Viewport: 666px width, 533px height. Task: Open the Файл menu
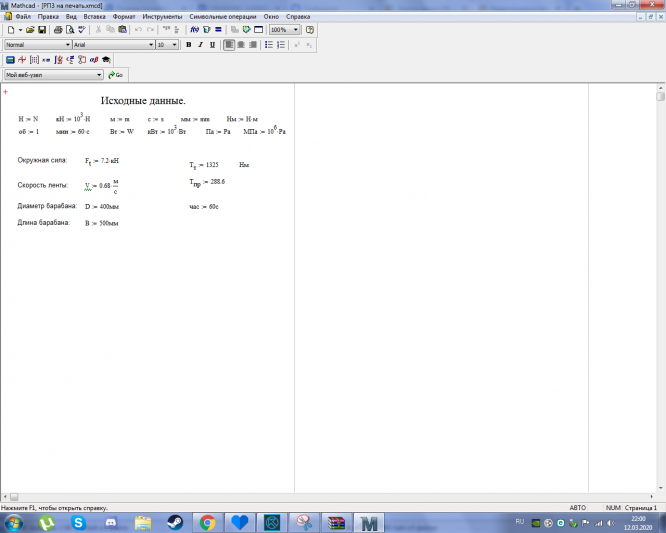click(23, 17)
